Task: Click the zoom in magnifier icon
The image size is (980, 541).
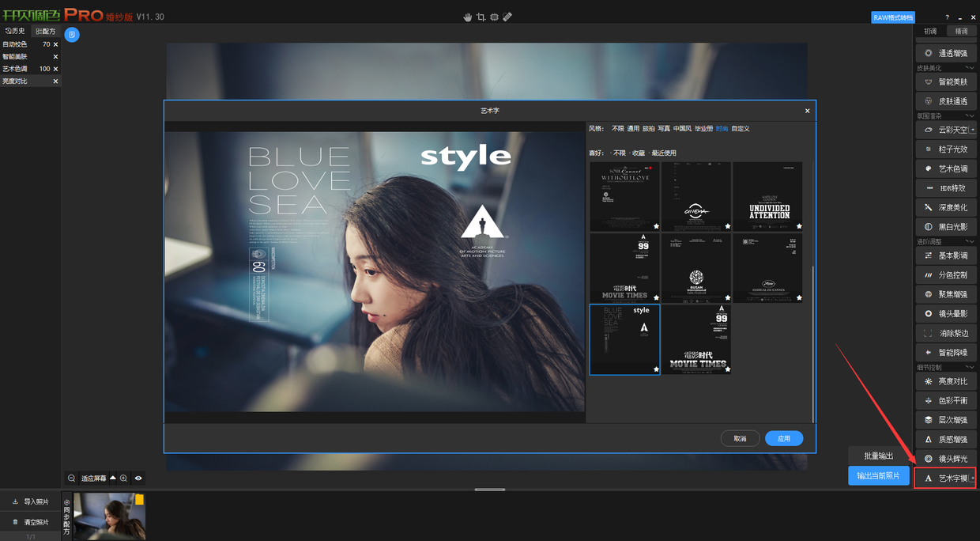Action: [124, 479]
